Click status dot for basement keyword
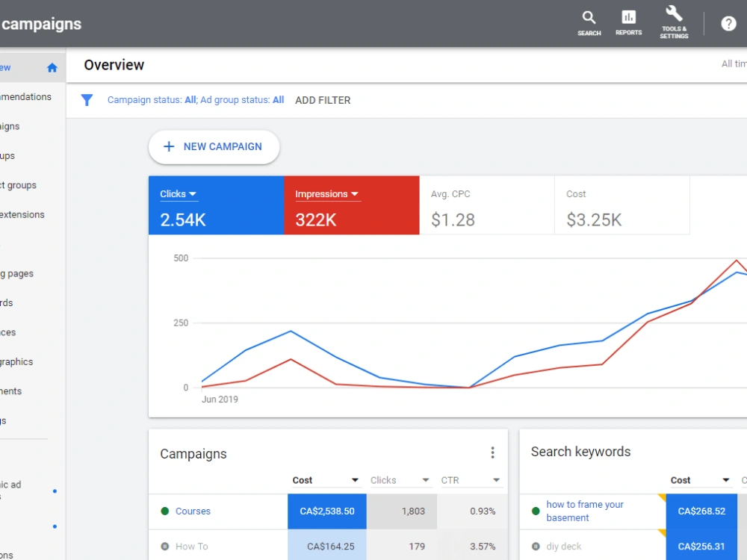The height and width of the screenshot is (560, 747). pyautogui.click(x=536, y=511)
